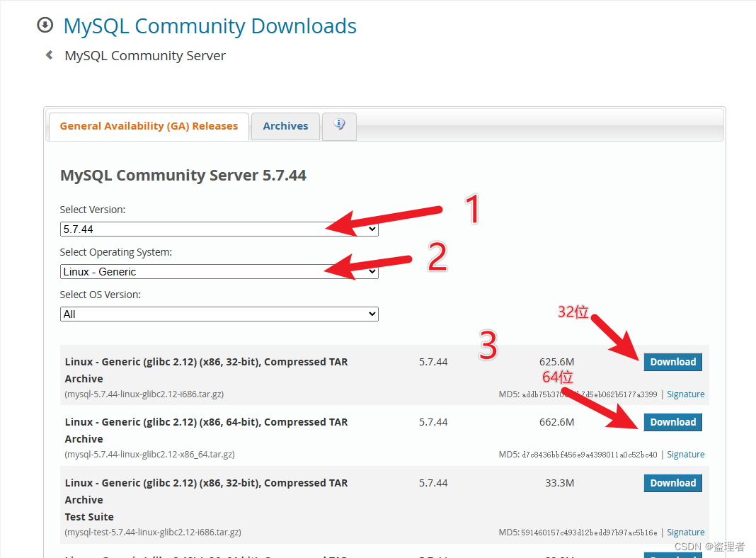This screenshot has height=558, width=756.
Task: Click the download circle icon beside the page title
Action: (x=45, y=25)
